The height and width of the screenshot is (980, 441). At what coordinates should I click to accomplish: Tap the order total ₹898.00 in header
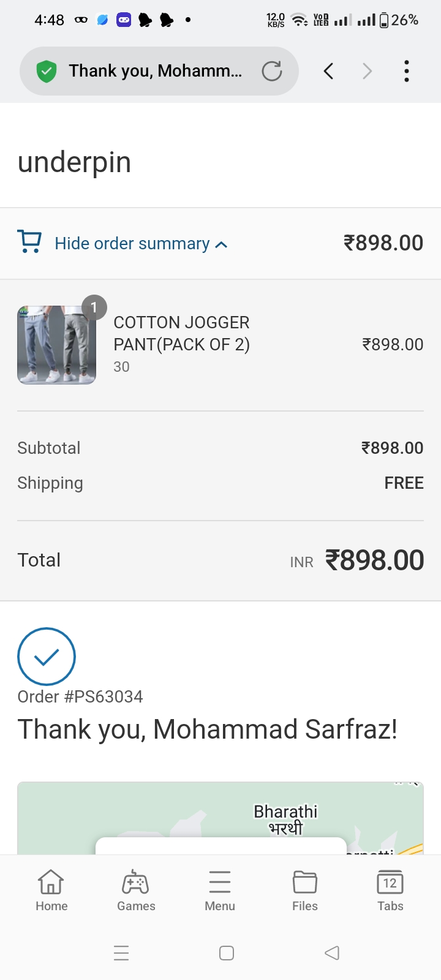click(x=383, y=243)
